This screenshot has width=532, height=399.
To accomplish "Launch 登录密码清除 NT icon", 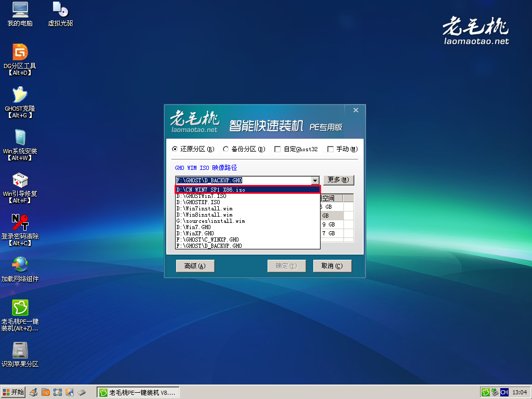I will pos(20,230).
